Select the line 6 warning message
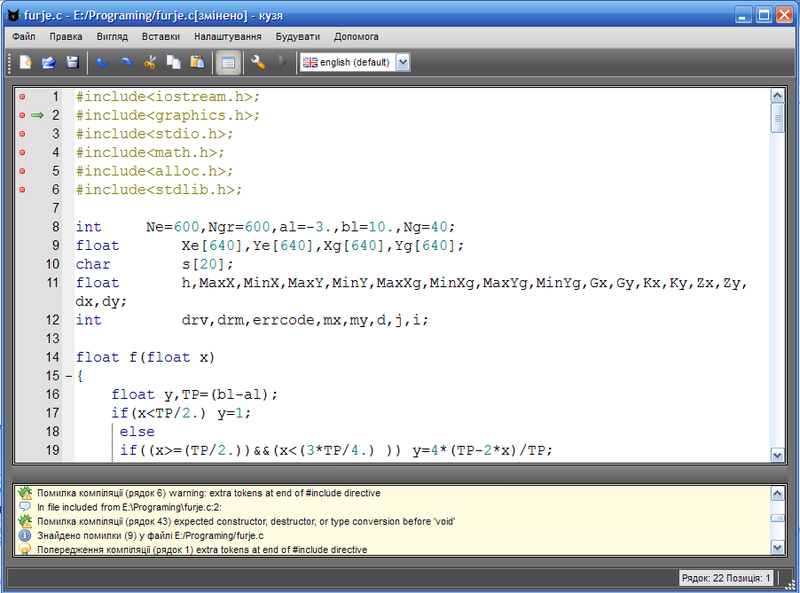Viewport: 800px width, 593px height. 209,493
